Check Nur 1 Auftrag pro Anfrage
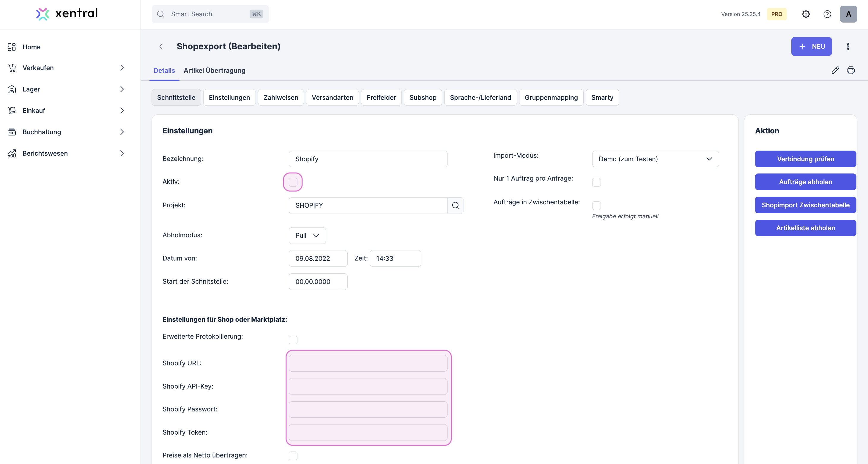 (596, 182)
